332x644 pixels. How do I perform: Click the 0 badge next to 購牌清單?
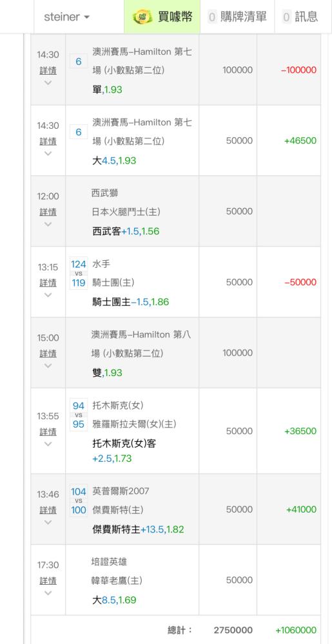(212, 17)
